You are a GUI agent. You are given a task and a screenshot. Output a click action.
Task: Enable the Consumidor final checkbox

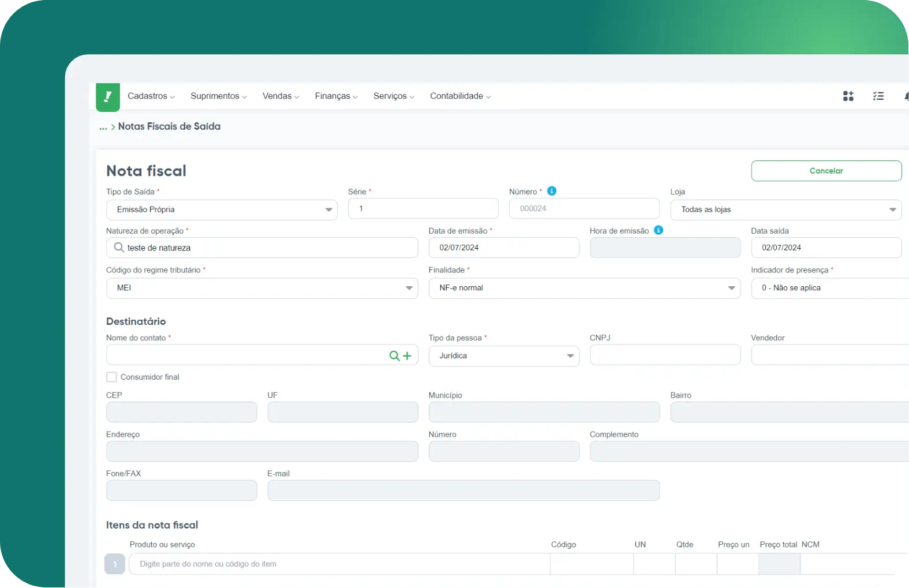[x=112, y=377]
